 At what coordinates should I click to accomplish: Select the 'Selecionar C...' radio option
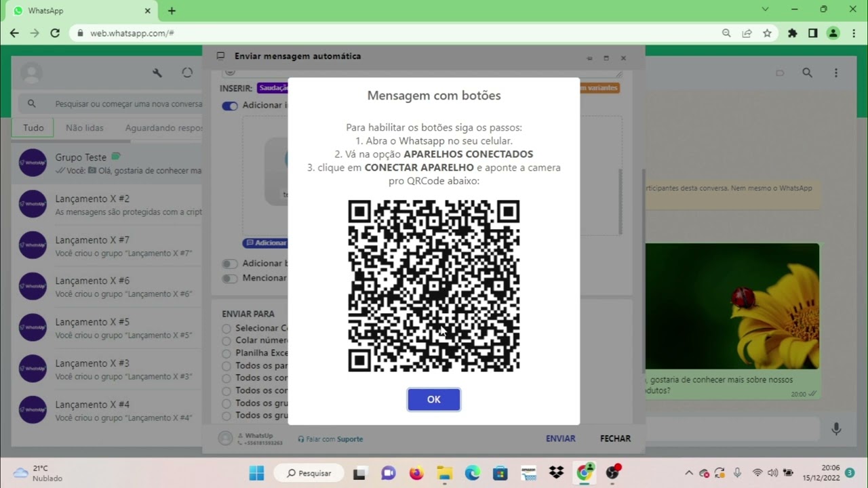coord(226,329)
